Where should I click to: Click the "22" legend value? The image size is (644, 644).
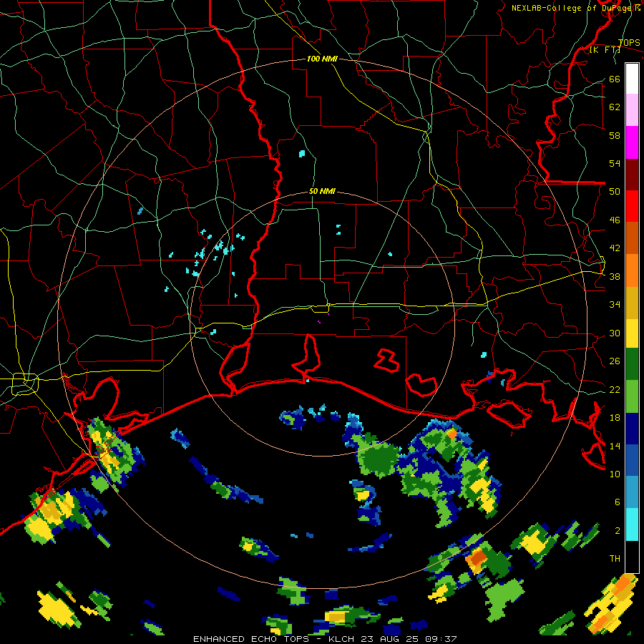(615, 390)
